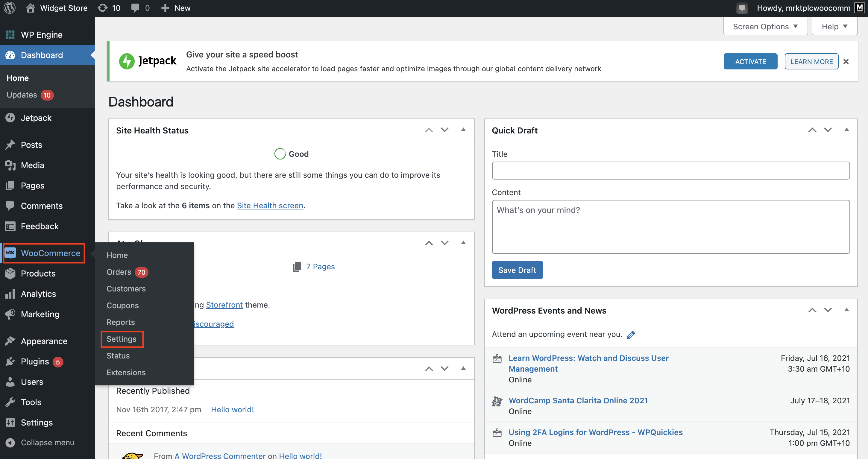The image size is (868, 459).
Task: Open Posts via pushpin icon
Action: 10,145
